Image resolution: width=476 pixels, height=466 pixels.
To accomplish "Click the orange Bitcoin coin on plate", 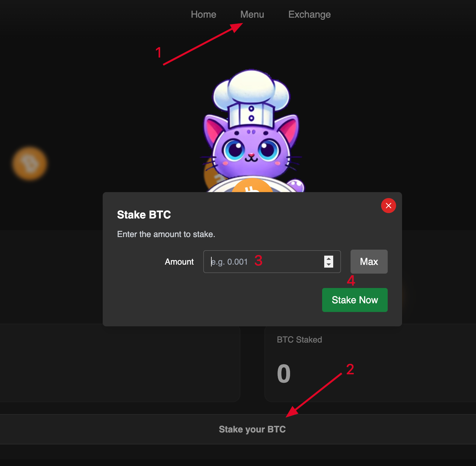I will tap(252, 186).
